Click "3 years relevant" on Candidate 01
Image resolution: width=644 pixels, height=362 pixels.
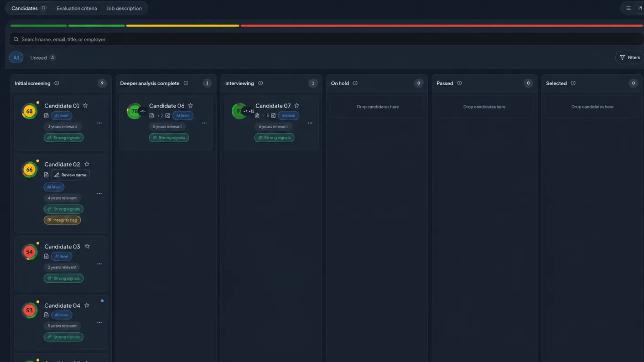pos(62,126)
